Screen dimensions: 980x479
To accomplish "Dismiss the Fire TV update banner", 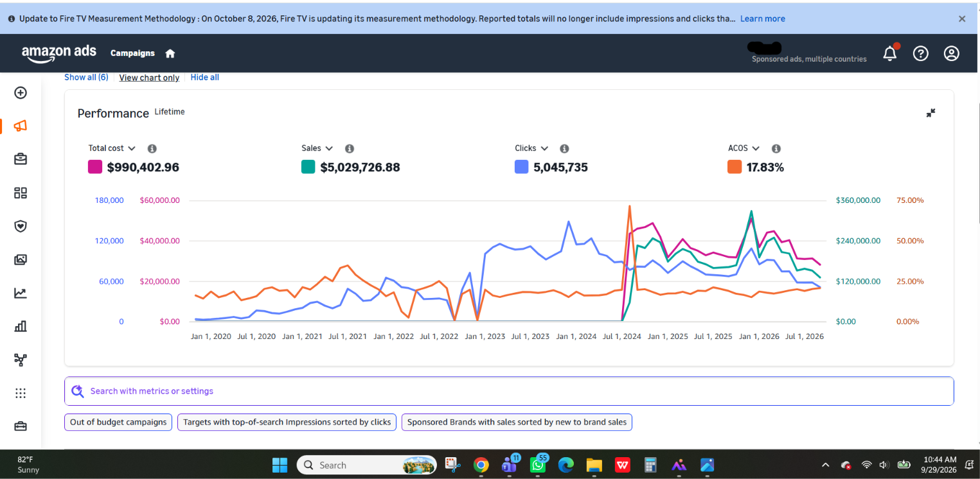I will [x=962, y=19].
